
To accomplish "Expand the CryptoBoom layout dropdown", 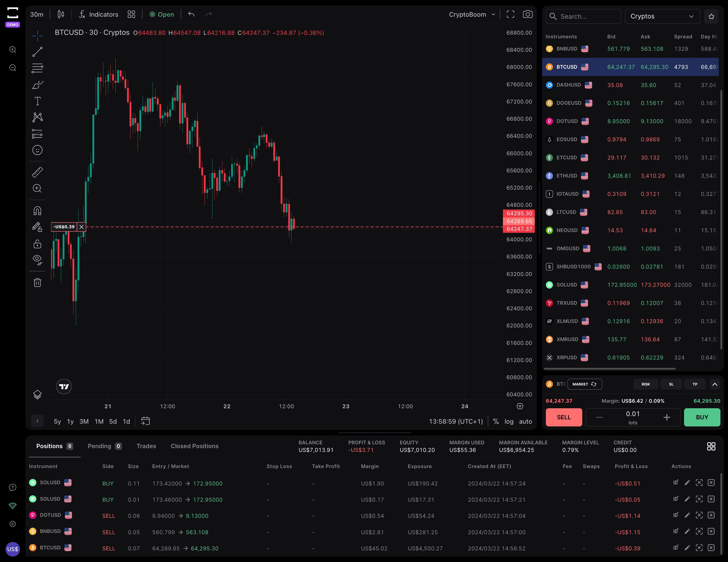I will [x=472, y=14].
